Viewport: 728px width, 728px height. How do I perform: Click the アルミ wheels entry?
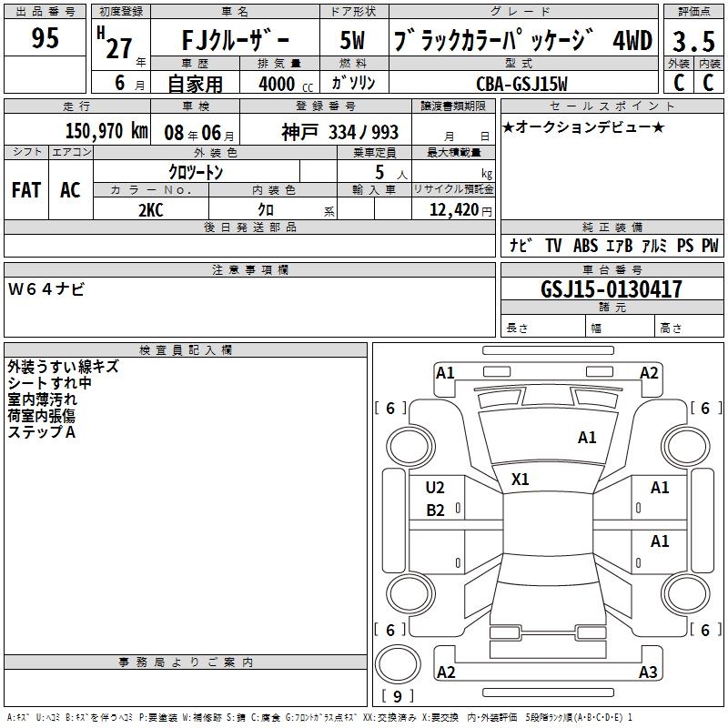[654, 245]
